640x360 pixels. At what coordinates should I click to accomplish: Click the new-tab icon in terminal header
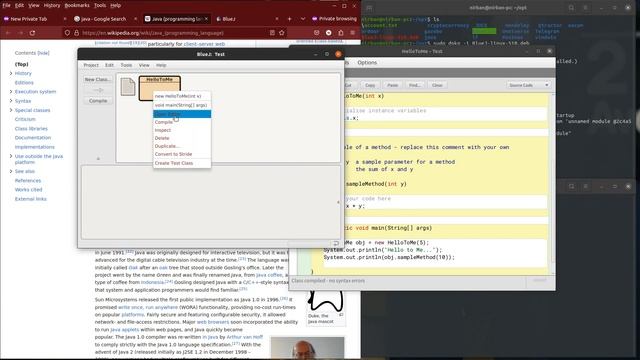(x=369, y=7)
